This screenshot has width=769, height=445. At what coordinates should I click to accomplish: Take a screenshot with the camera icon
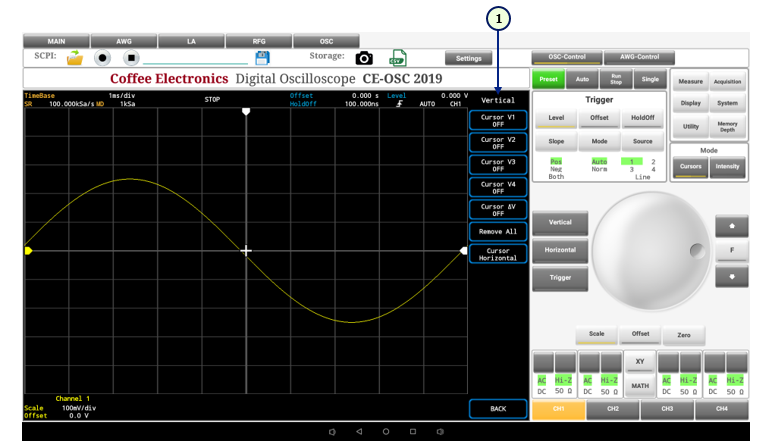(x=365, y=58)
